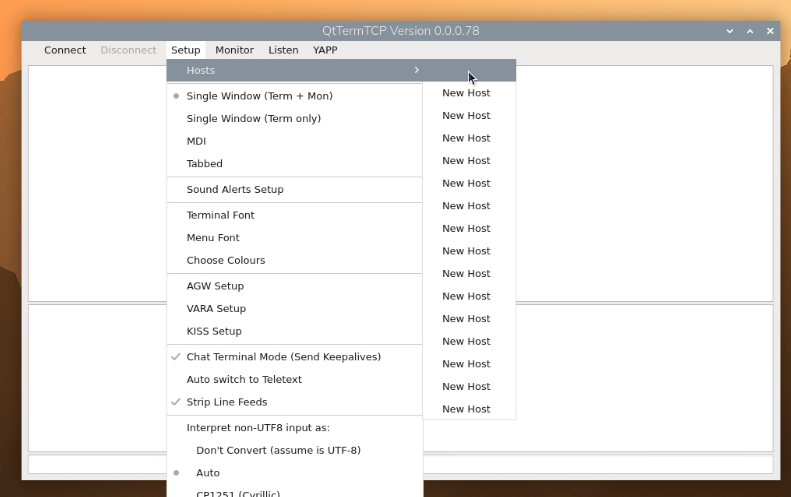Switch to MDI window mode
This screenshot has height=497, width=791.
coord(196,141)
